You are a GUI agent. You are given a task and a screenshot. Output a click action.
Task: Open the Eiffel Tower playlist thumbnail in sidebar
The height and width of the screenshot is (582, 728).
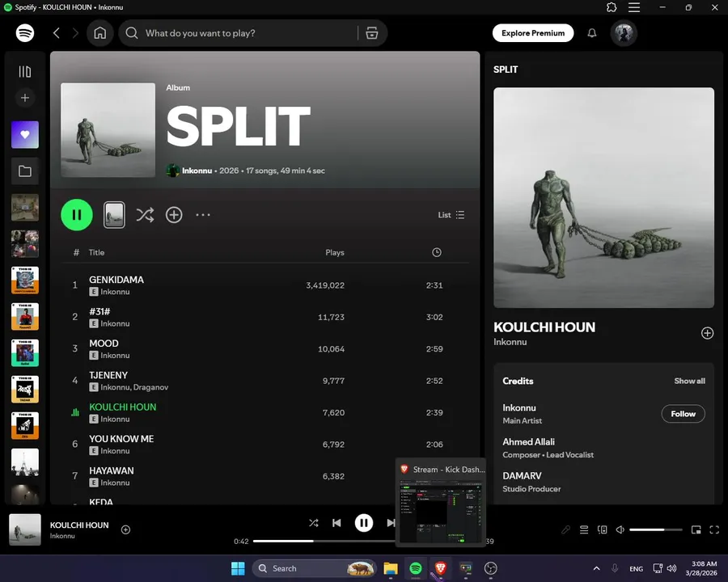pyautogui.click(x=25, y=462)
